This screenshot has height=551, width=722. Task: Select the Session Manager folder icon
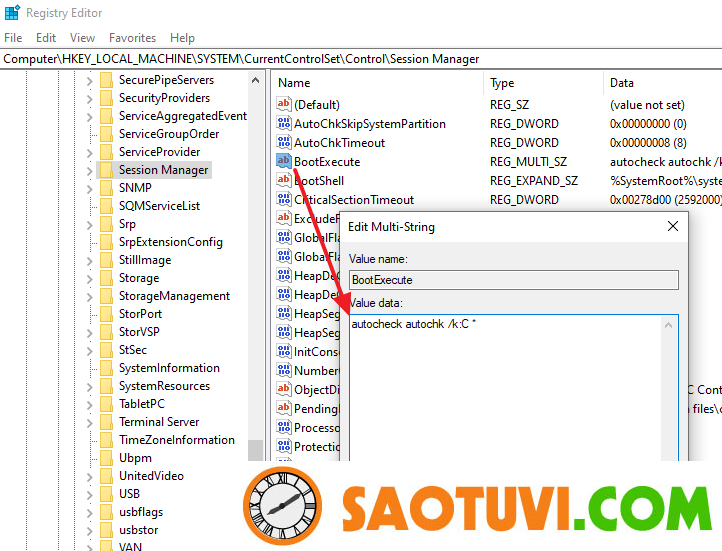[x=106, y=170]
